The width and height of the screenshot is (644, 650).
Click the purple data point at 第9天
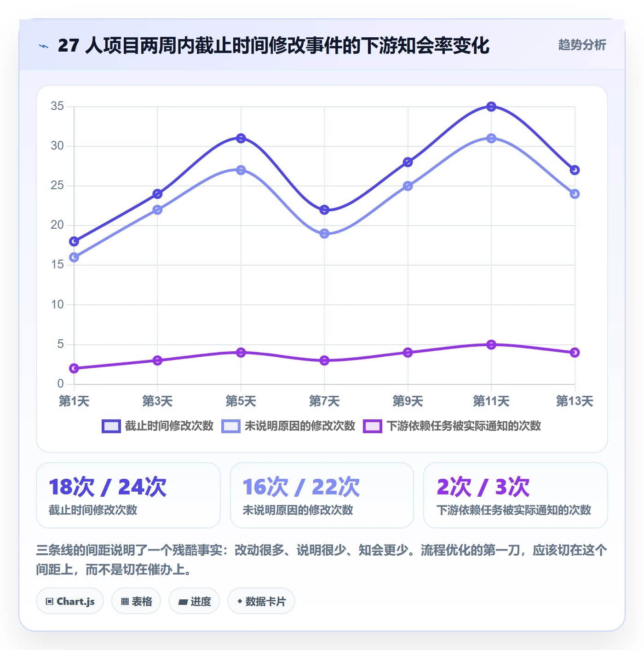point(408,353)
